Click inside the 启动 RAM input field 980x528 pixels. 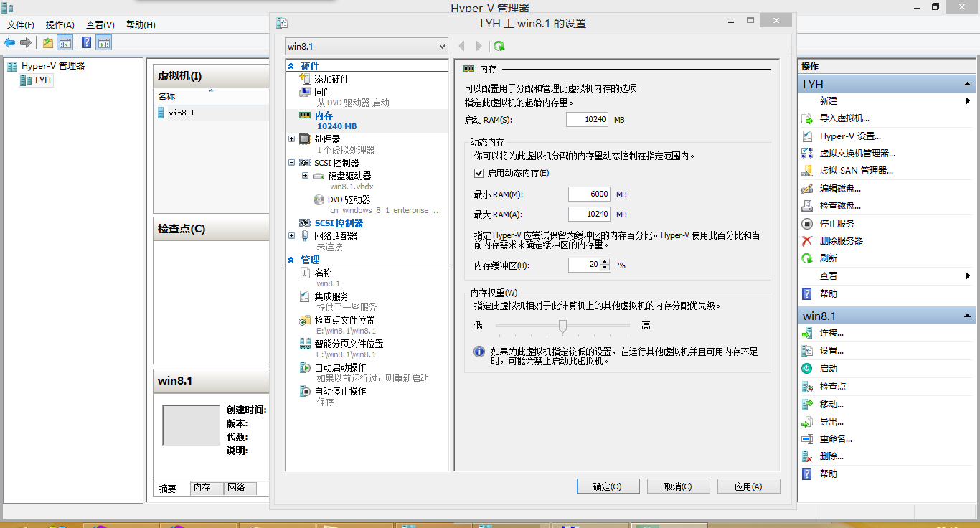(x=587, y=119)
